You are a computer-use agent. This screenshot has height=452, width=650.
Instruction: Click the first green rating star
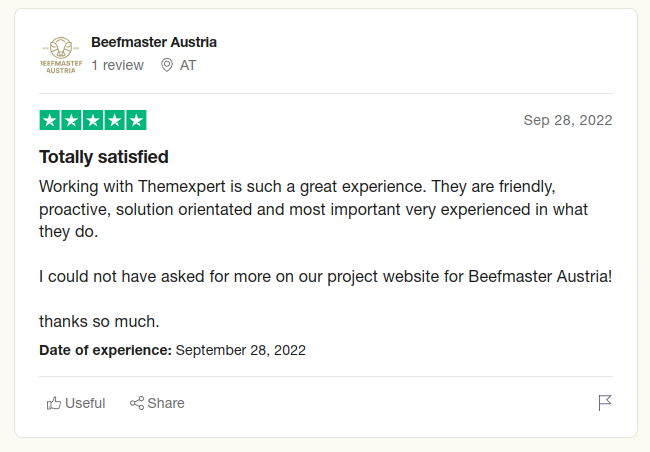click(x=50, y=120)
